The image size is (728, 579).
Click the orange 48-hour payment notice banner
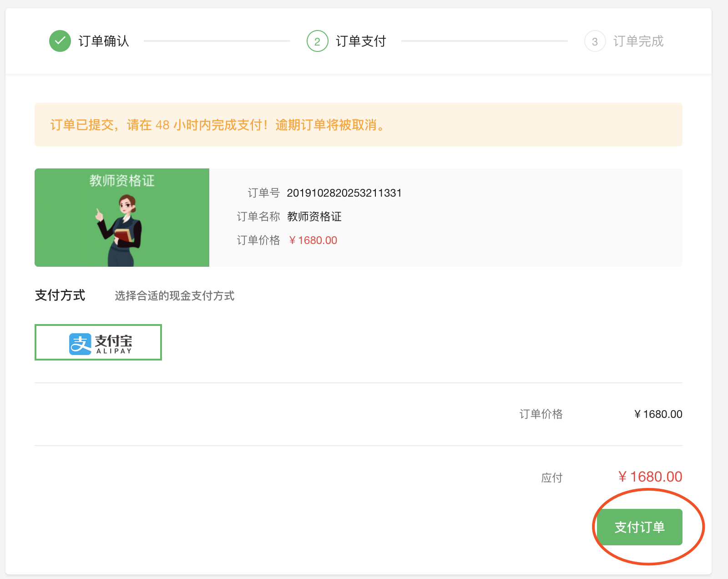click(359, 125)
